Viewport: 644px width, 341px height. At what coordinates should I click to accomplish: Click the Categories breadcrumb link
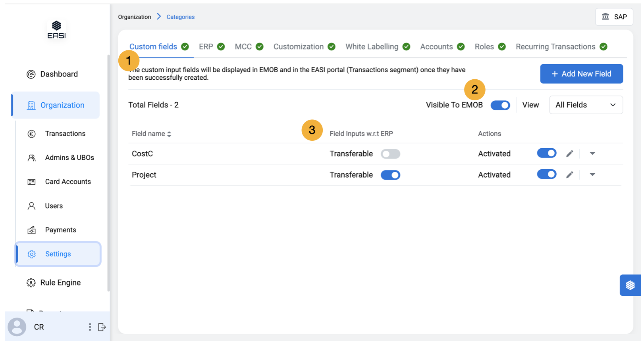[180, 17]
